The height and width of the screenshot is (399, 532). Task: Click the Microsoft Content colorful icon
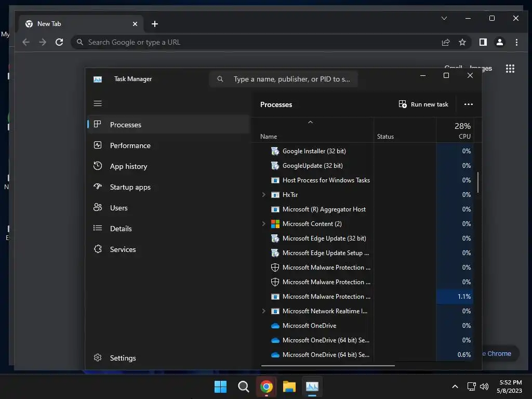[275, 224]
